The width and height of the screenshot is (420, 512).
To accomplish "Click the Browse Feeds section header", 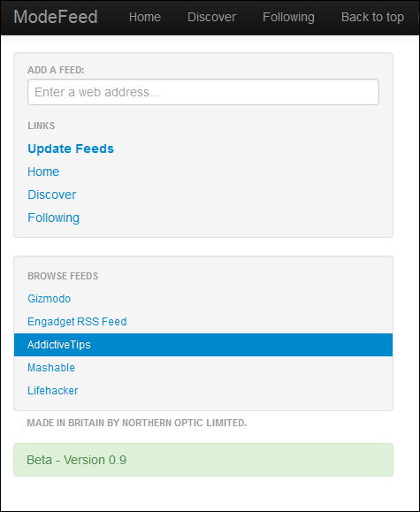I will (63, 276).
